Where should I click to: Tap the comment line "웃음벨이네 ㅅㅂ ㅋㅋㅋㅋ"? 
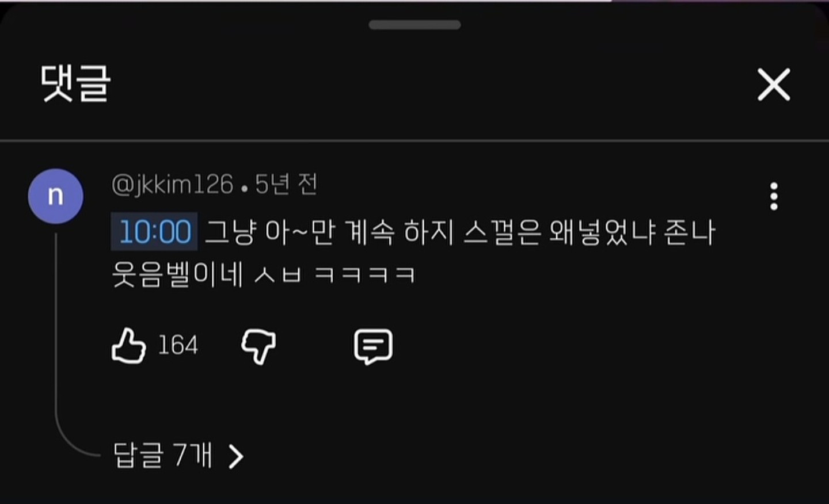pyautogui.click(x=264, y=274)
